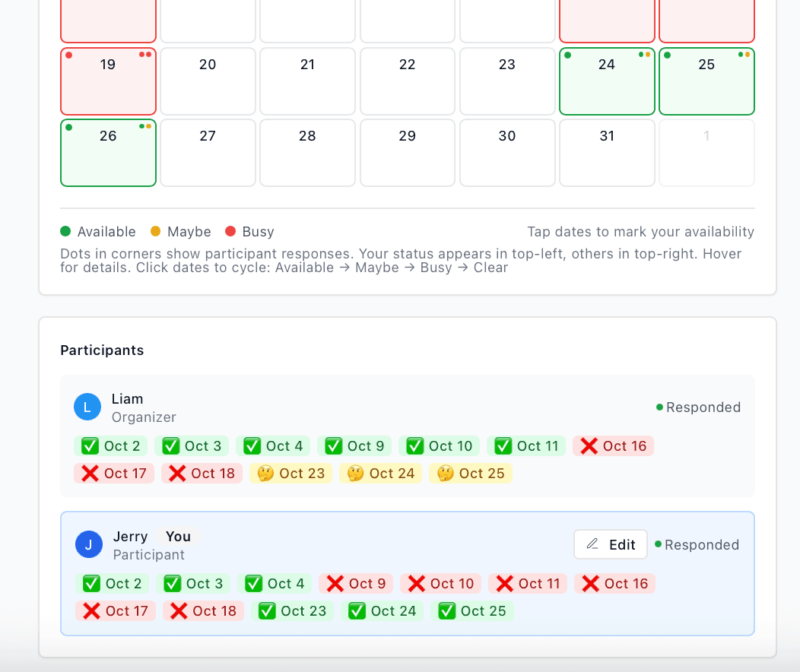Screen dimensions: 800x672
Task: Select October 31 on the calendar
Action: (607, 153)
